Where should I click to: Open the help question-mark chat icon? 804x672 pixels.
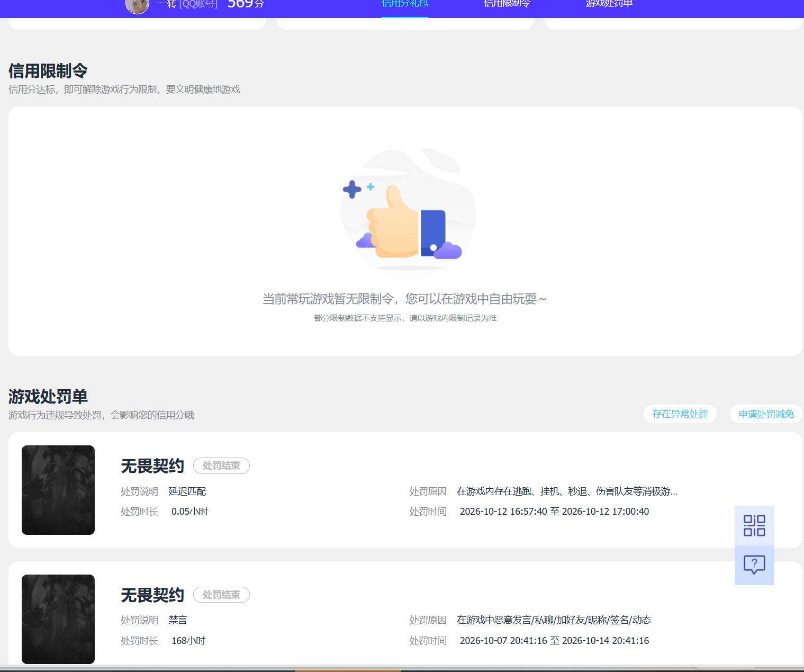(754, 565)
